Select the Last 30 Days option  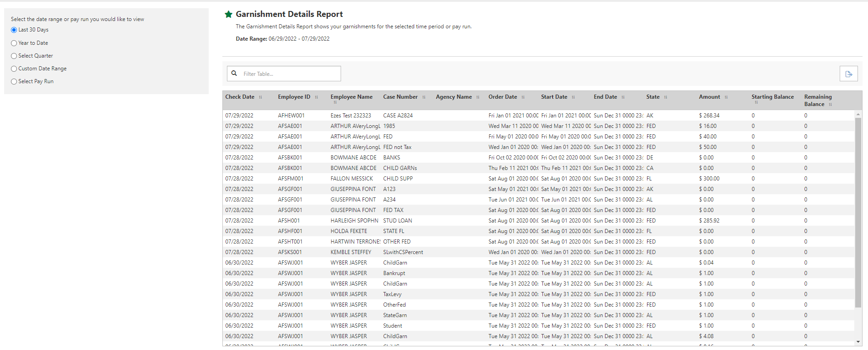pyautogui.click(x=14, y=30)
